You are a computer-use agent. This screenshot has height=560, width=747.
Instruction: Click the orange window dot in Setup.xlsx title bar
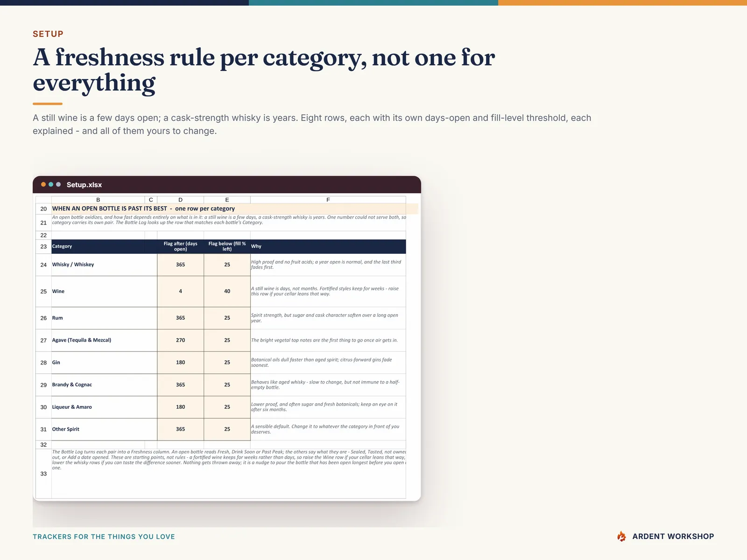click(x=43, y=184)
